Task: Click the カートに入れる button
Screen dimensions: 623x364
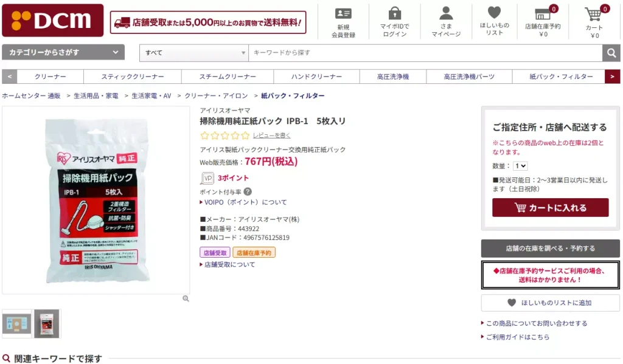Action: coord(549,207)
